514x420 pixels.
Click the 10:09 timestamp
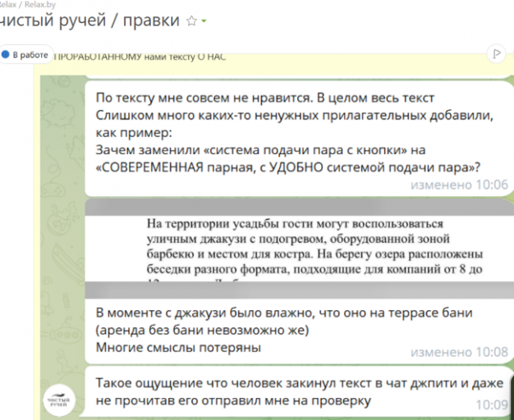point(491,405)
